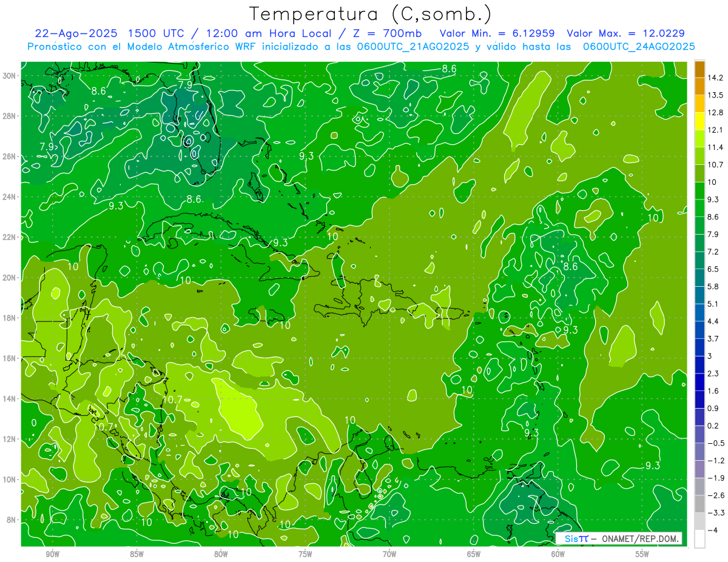
Task: Click the 28N latitude axis label
Action: (x=10, y=116)
